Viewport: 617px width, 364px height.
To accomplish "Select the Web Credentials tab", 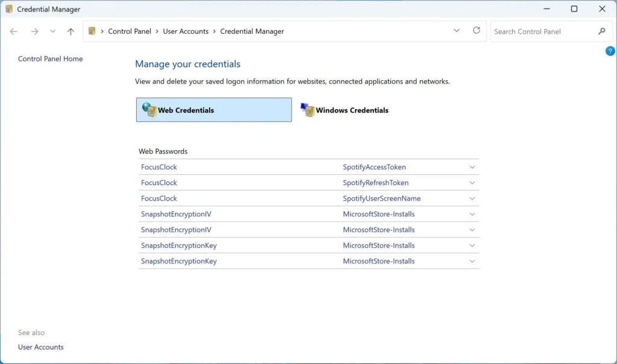I will pos(214,110).
